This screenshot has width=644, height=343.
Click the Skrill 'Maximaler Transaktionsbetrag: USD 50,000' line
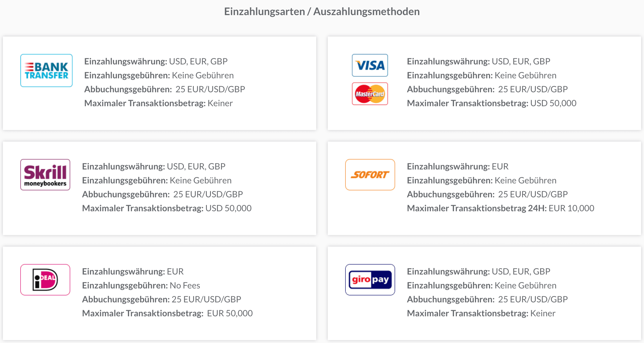(x=167, y=208)
